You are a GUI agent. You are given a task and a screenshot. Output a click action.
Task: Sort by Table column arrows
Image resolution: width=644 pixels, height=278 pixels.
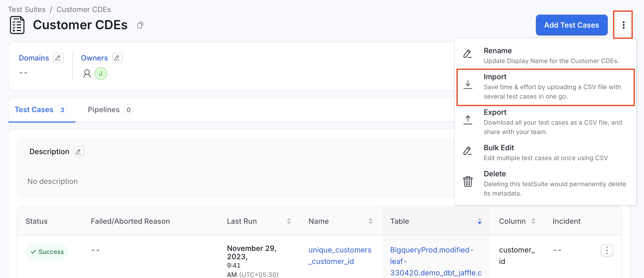pos(479,221)
